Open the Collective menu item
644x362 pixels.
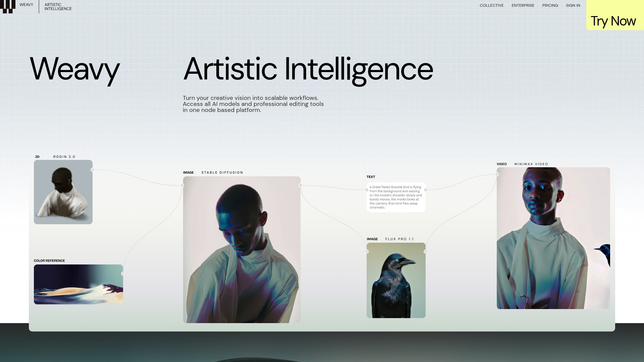(x=491, y=5)
